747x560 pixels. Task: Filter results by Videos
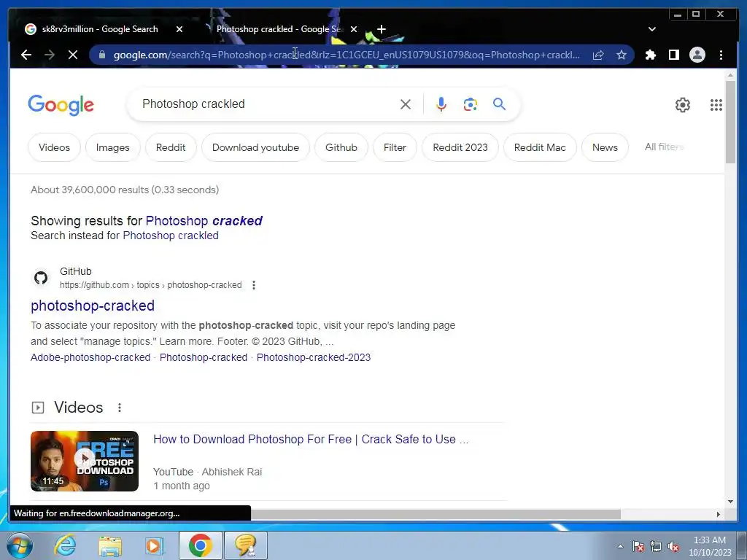coord(54,147)
